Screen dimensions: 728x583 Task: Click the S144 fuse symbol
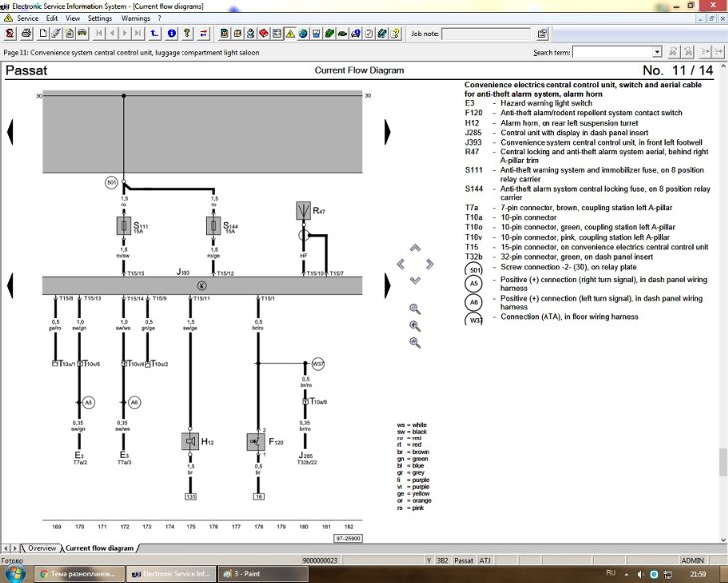tap(213, 226)
